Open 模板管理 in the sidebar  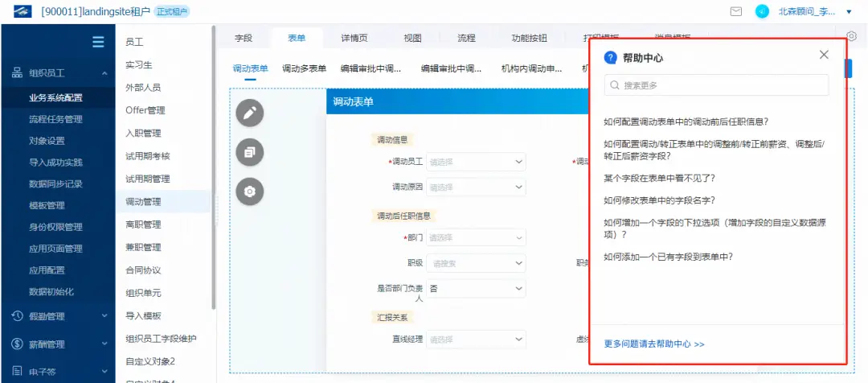47,206
